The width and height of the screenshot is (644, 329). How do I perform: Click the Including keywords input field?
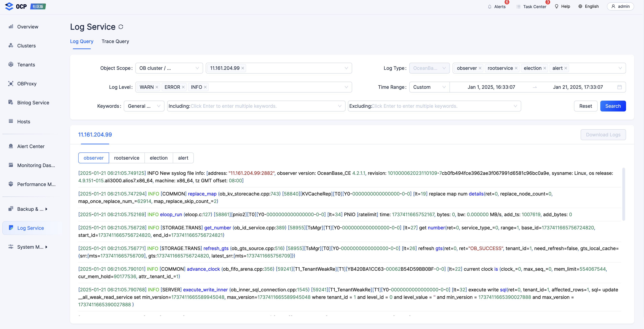tap(256, 106)
